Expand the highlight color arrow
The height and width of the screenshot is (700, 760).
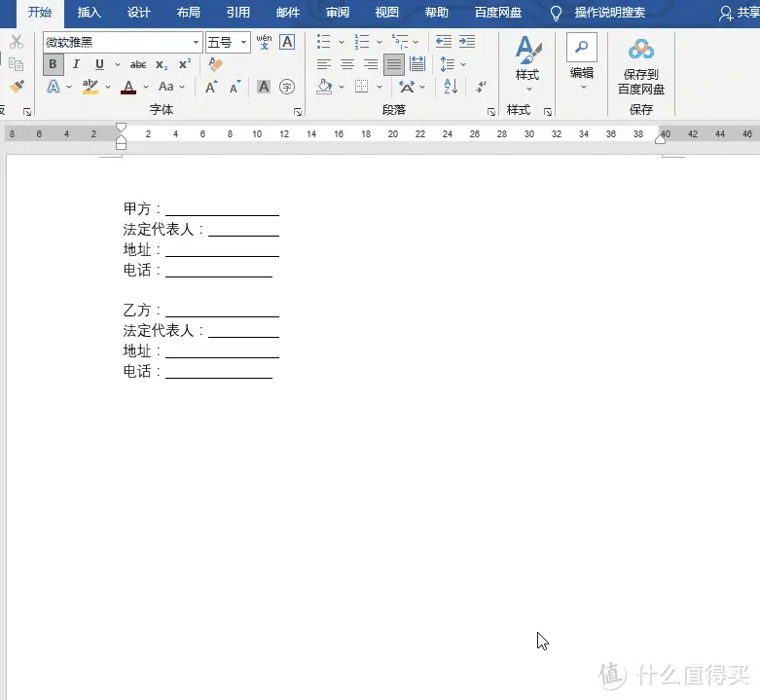point(108,88)
